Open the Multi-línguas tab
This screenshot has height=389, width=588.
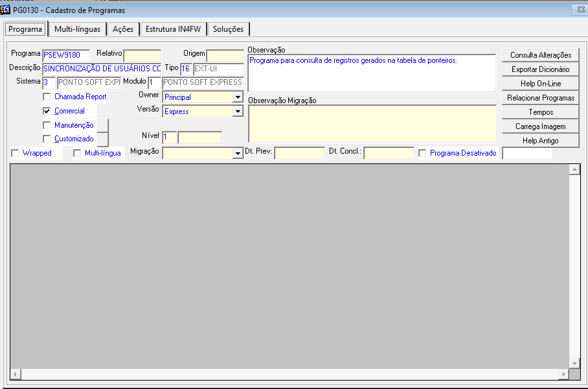(77, 29)
